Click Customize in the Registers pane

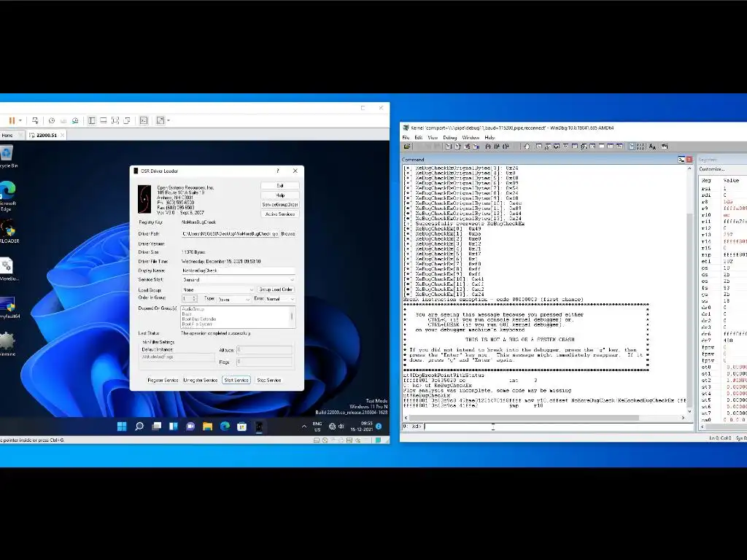pos(712,169)
